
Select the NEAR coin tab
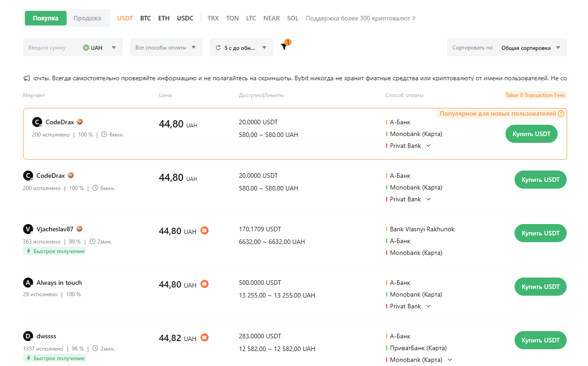tap(272, 18)
